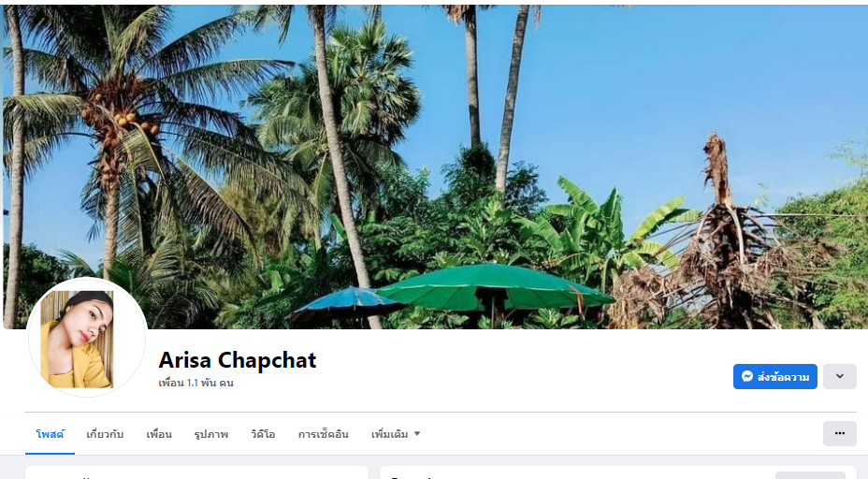
Task: Open the เกี่ยวกับ tab
Action: click(x=105, y=434)
